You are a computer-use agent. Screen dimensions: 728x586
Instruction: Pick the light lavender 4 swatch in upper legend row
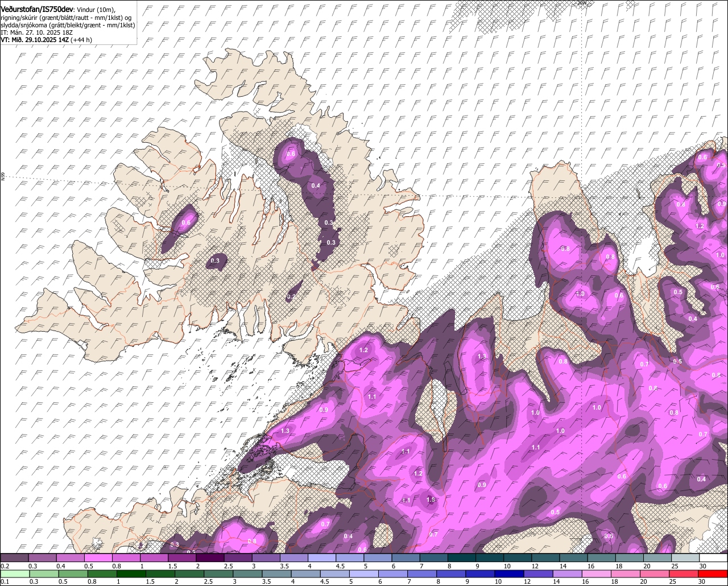(322, 558)
